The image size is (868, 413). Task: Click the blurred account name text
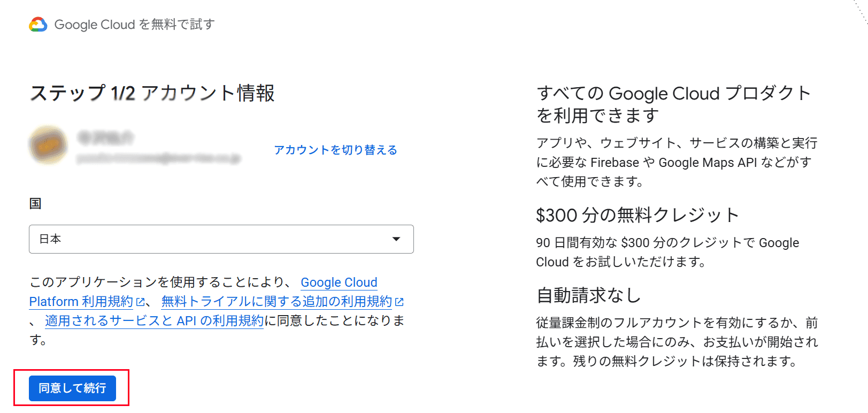105,138
